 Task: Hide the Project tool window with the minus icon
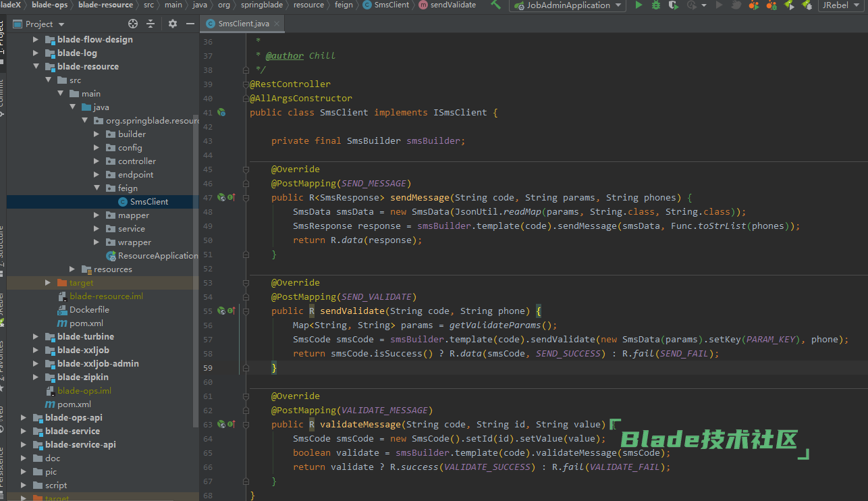[190, 24]
